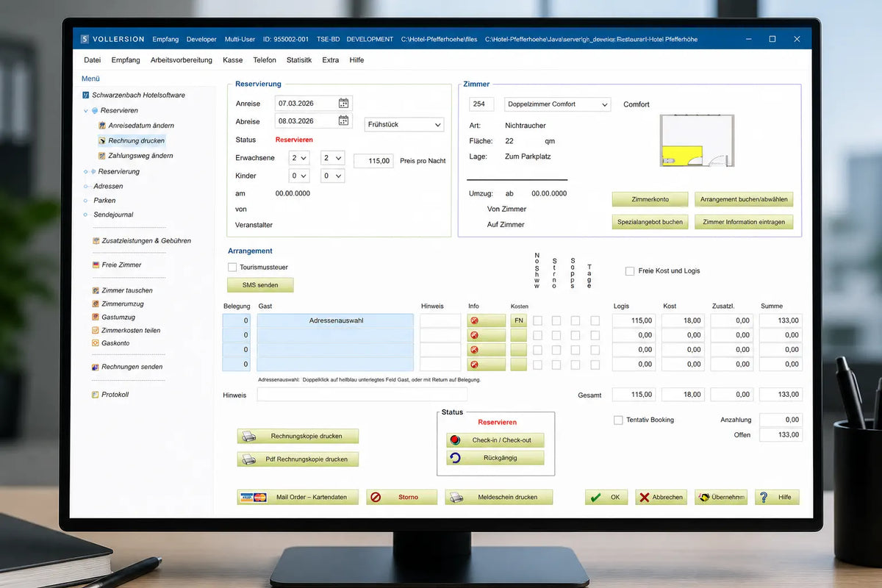Open the Empfang menu in menu bar
This screenshot has height=588, width=882.
tap(126, 60)
